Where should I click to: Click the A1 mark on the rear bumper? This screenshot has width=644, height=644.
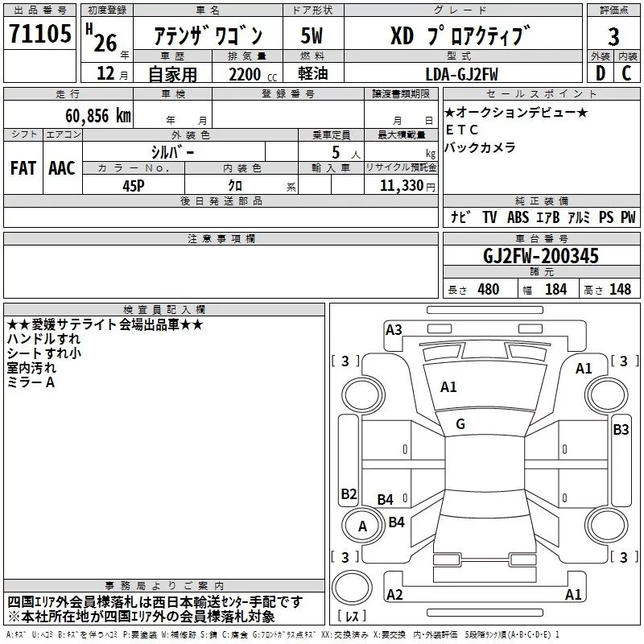573,594
